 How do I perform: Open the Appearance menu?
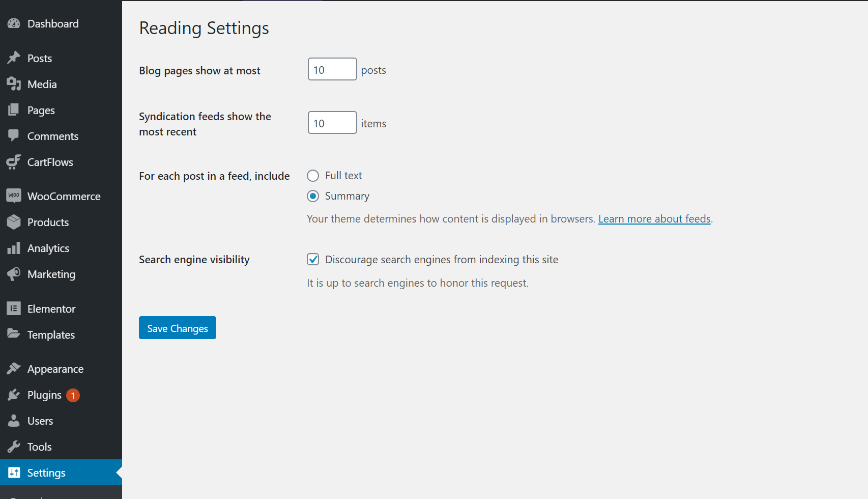(55, 369)
